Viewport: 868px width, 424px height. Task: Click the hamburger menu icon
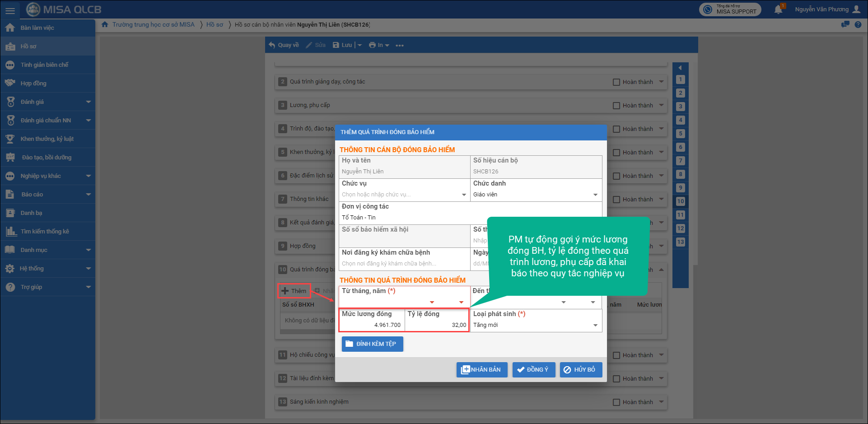(10, 10)
